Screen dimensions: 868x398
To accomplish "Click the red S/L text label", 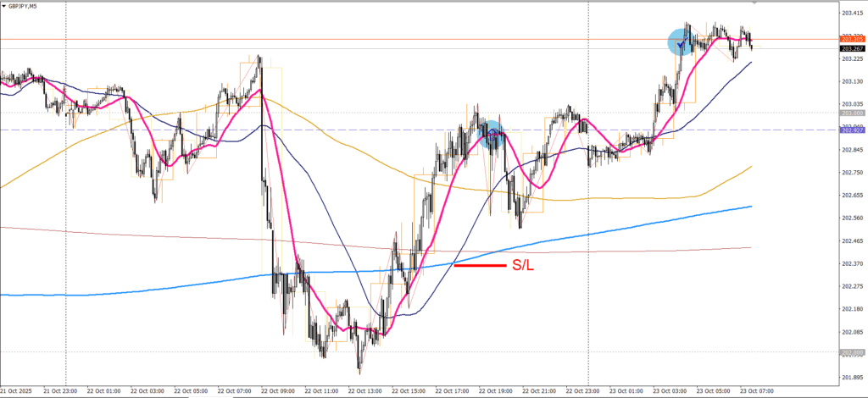I will pyautogui.click(x=522, y=266).
